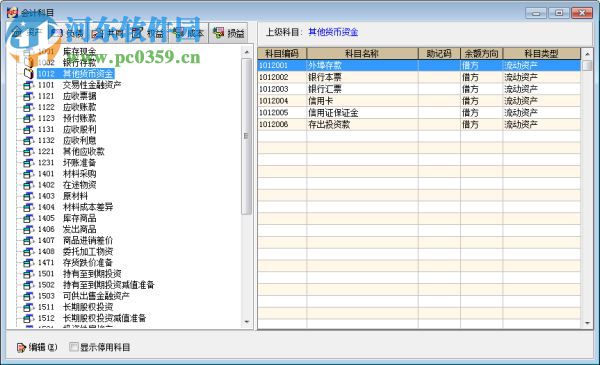Image resolution: width=600 pixels, height=365 pixels.
Task: Select tree node 库存现金
Action: pyautogui.click(x=79, y=51)
